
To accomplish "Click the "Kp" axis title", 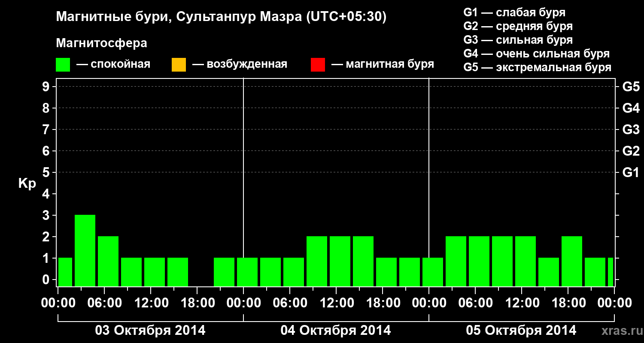I will (x=27, y=184).
